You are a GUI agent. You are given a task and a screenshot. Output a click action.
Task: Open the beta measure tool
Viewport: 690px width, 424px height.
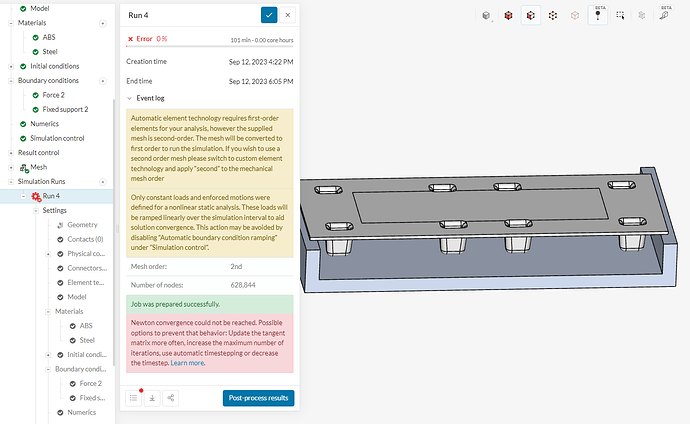pyautogui.click(x=664, y=15)
